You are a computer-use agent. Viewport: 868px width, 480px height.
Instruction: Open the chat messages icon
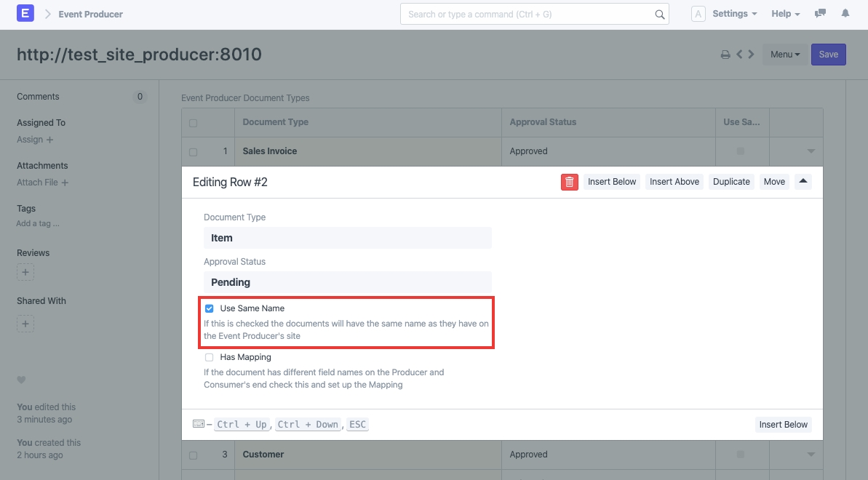tap(821, 14)
